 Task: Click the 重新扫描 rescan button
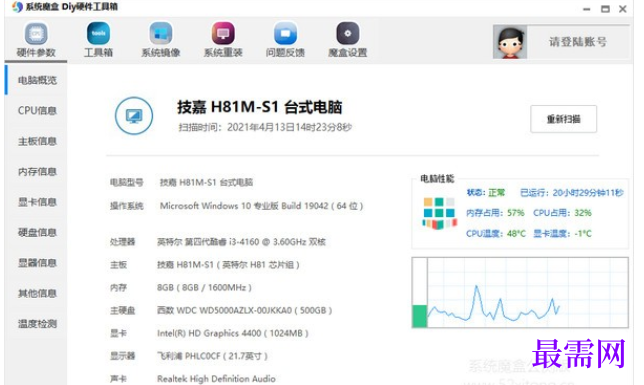tap(564, 119)
